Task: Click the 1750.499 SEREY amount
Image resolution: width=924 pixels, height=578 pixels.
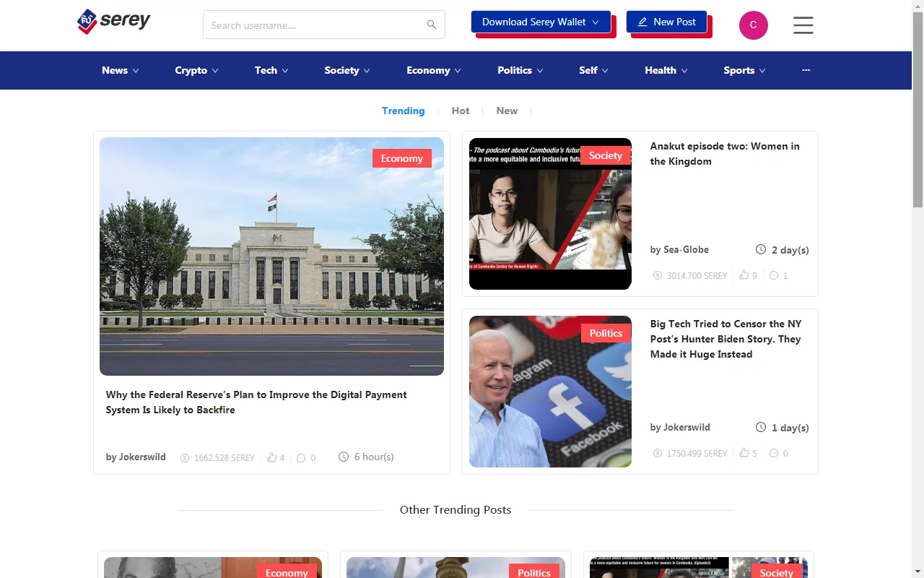Action: tap(697, 453)
